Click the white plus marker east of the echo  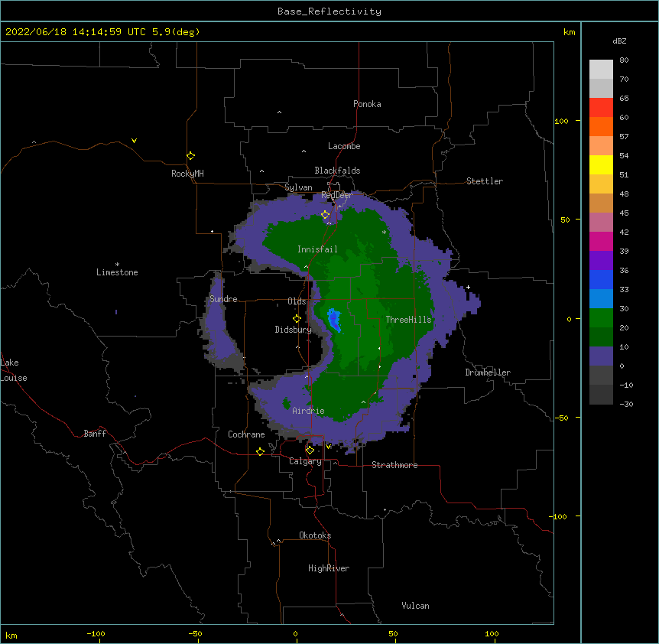tap(468, 287)
